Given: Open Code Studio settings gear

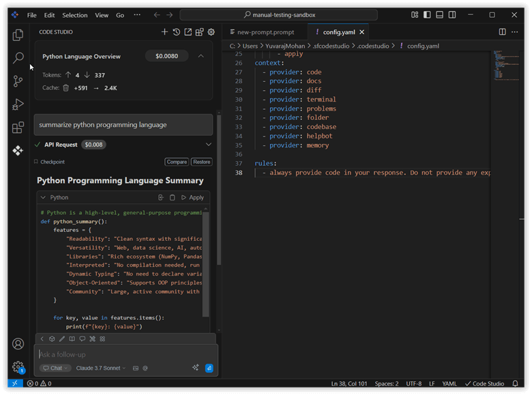Looking at the screenshot, I should [211, 32].
